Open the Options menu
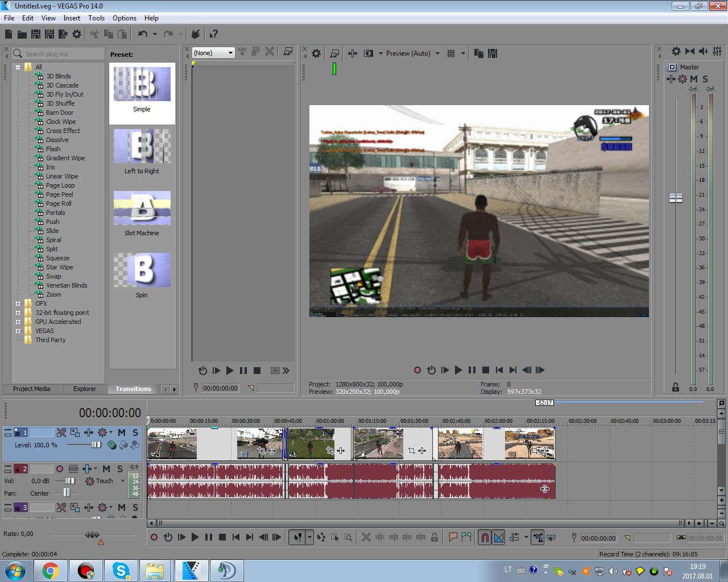Screen dimensions: 728x582 pyautogui.click(x=125, y=18)
